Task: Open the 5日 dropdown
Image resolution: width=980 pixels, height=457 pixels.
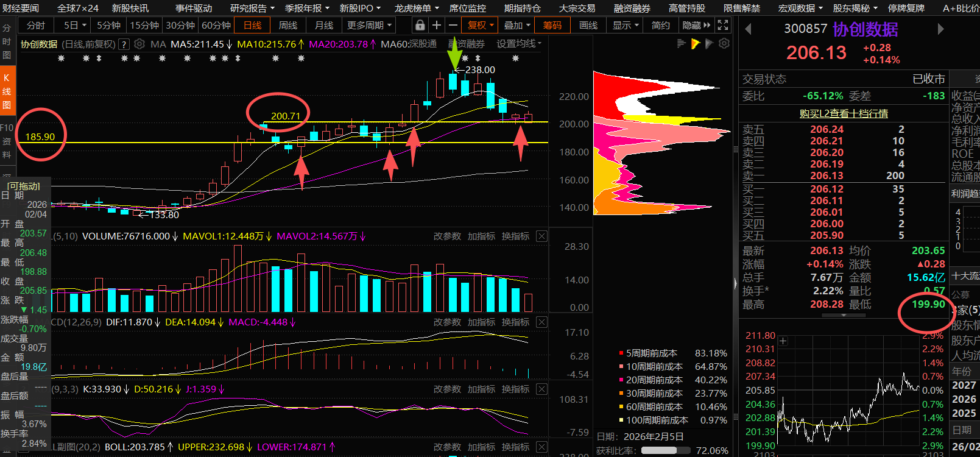Action: tap(75, 25)
